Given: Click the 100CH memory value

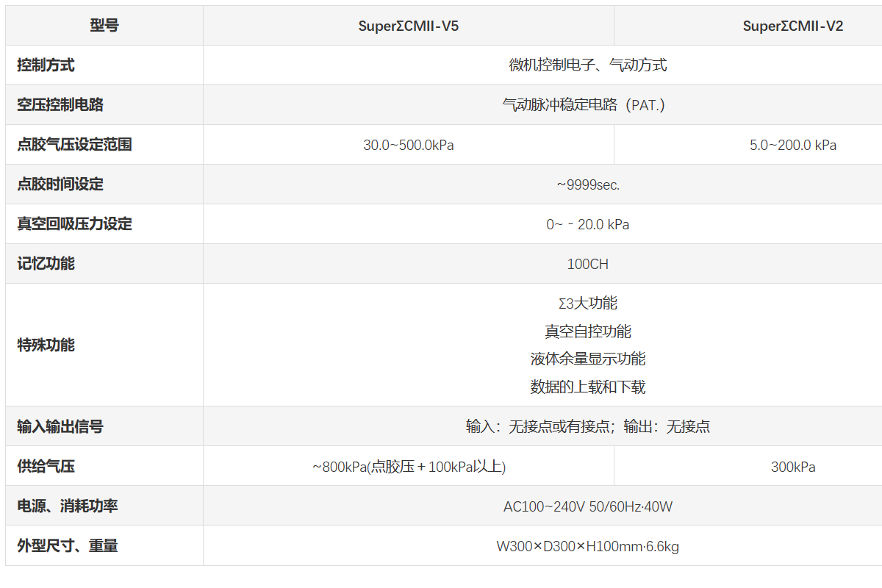Looking at the screenshot, I should pyautogui.click(x=587, y=264).
